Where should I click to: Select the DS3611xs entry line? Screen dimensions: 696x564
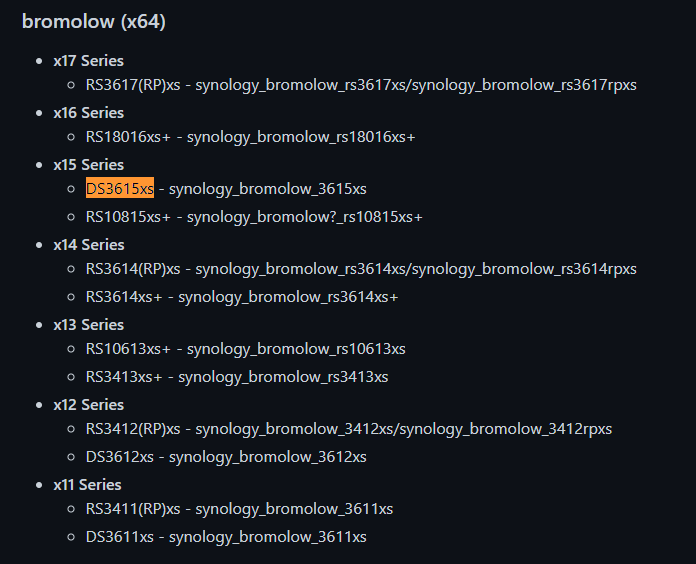(226, 537)
